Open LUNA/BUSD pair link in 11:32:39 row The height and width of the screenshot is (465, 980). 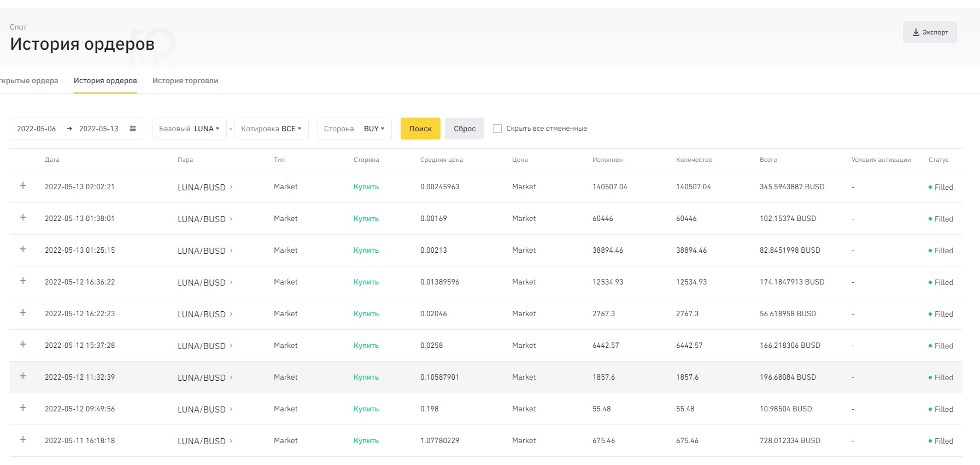pos(205,377)
